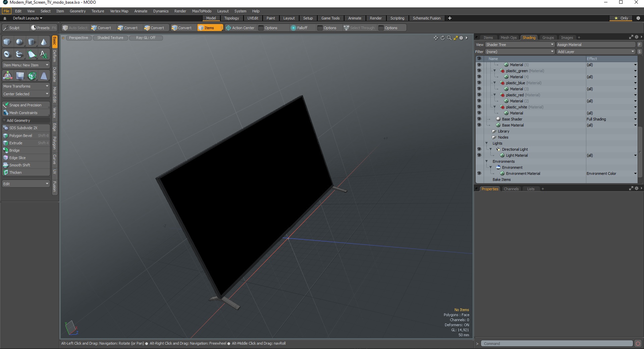644x349 pixels.
Task: Select the Cylinder primitive tool
Action: pyautogui.click(x=32, y=42)
